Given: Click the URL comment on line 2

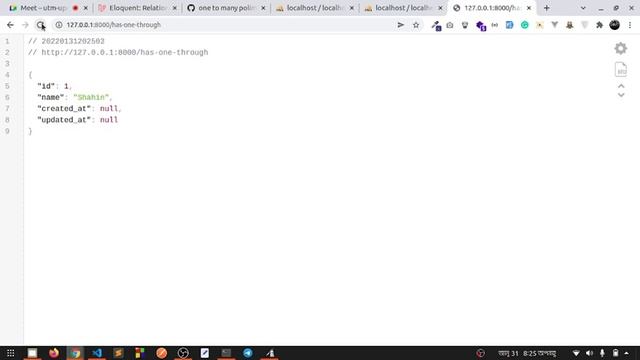Looking at the screenshot, I should [118, 53].
